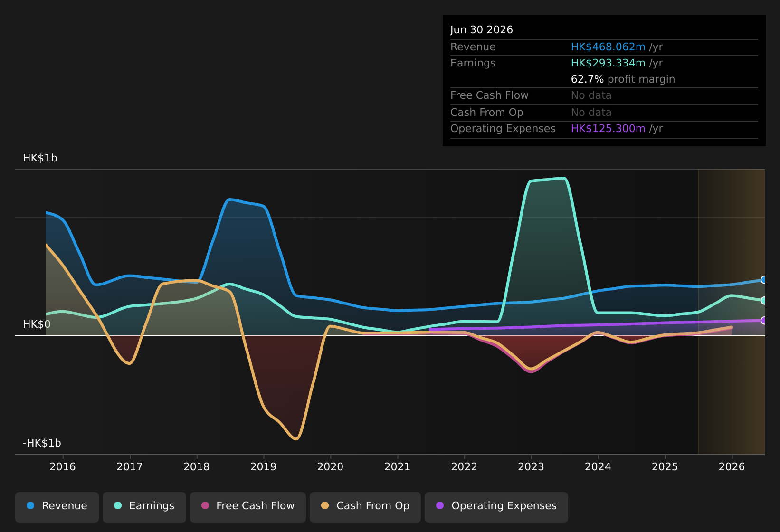Click the 2024 x-axis label
Image resolution: width=780 pixels, height=532 pixels.
click(x=598, y=466)
